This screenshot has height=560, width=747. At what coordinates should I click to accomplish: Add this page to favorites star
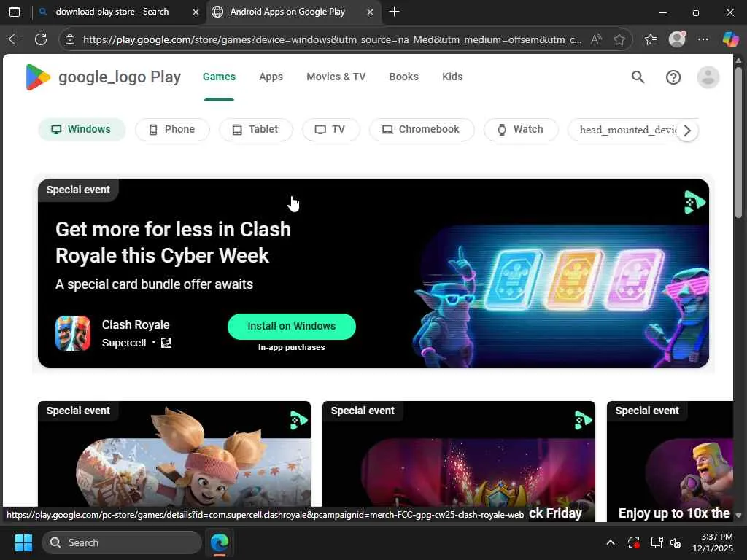click(x=619, y=39)
